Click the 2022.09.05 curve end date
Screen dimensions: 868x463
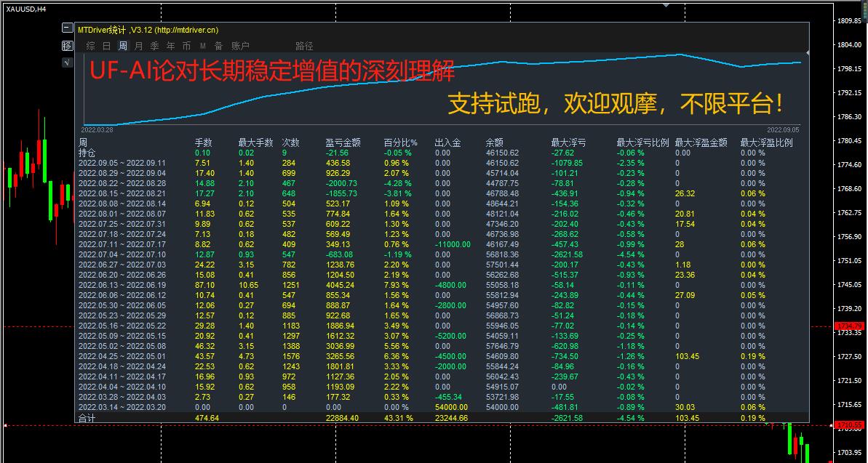[x=783, y=129]
